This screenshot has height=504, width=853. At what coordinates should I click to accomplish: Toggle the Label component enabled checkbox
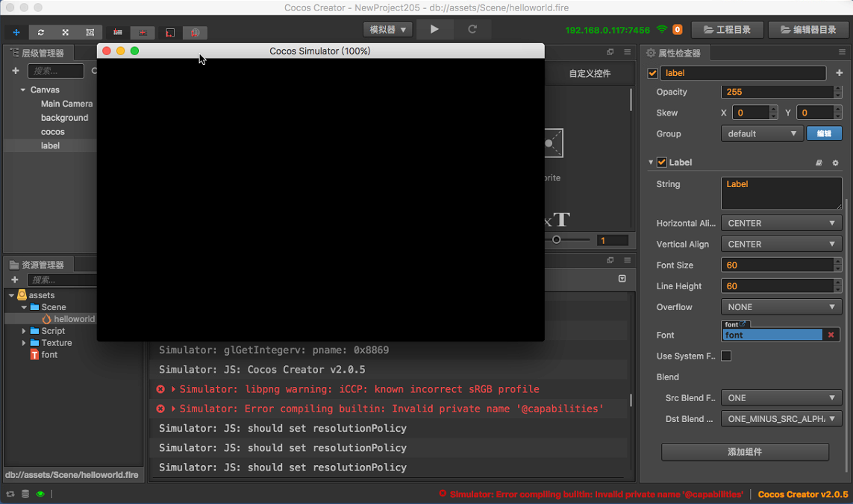tap(662, 163)
